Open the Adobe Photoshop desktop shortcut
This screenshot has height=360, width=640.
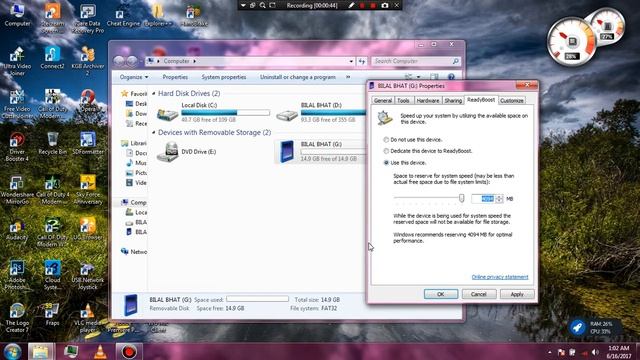(17, 275)
